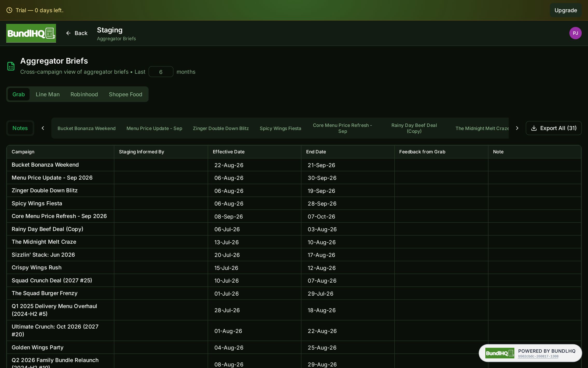The image size is (588, 368).
Task: Toggle the Notes button
Action: pyautogui.click(x=20, y=128)
